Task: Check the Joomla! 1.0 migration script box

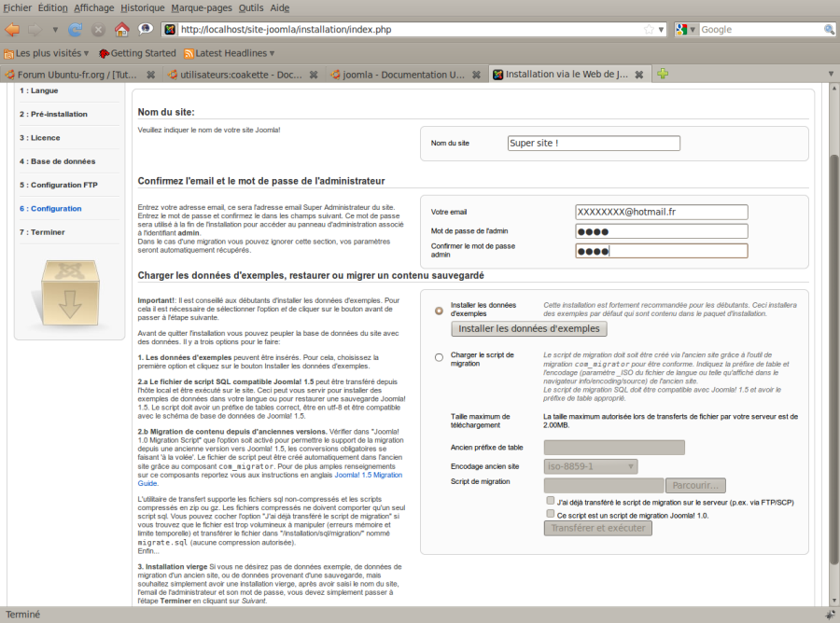Action: [x=550, y=513]
